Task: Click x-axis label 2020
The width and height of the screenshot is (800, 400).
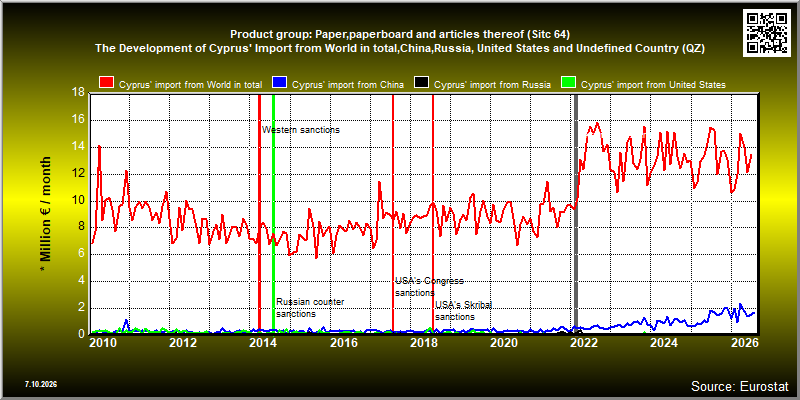Action: coord(504,342)
